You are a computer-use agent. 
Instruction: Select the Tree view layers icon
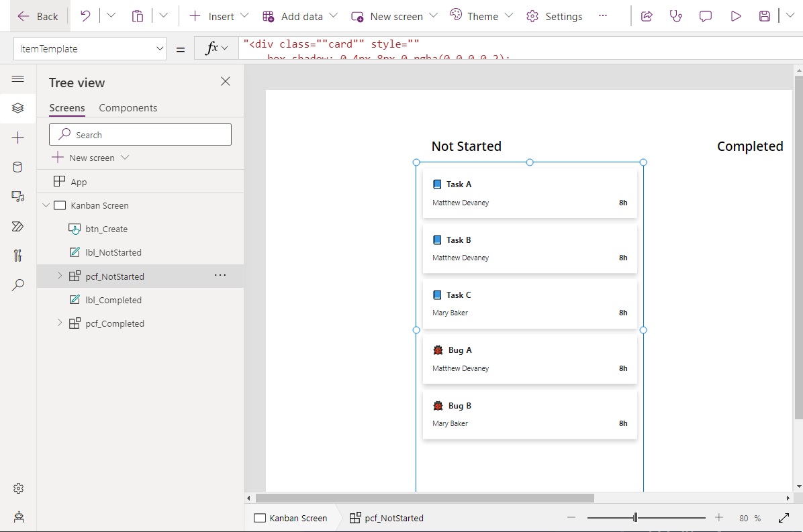[x=18, y=108]
